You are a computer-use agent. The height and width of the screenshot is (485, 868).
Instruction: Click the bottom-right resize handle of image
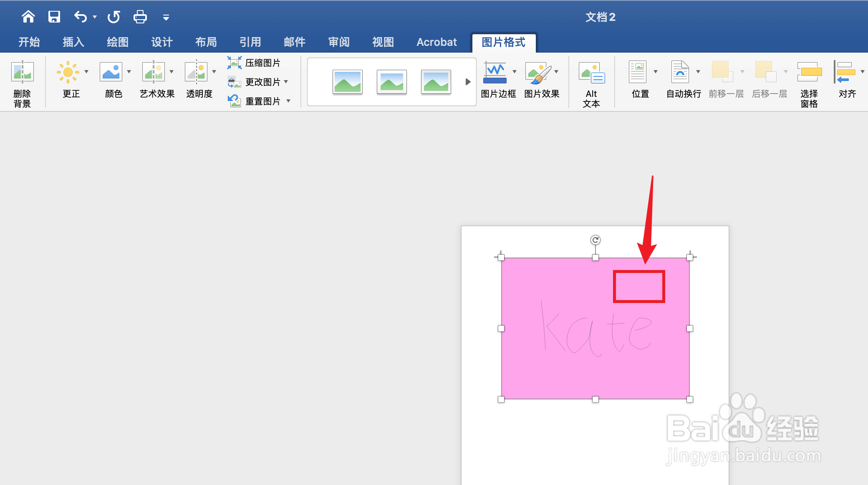(x=690, y=399)
